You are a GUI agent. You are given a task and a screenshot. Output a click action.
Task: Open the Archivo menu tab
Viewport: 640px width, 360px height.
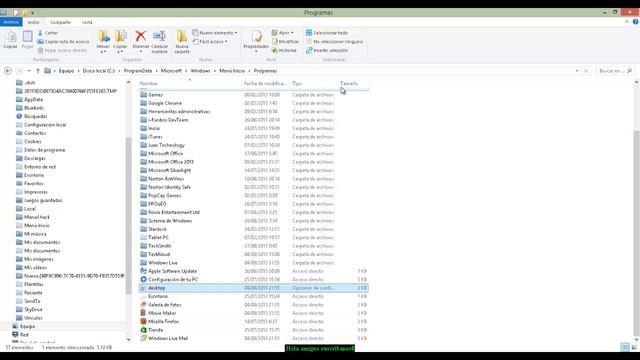click(11, 22)
